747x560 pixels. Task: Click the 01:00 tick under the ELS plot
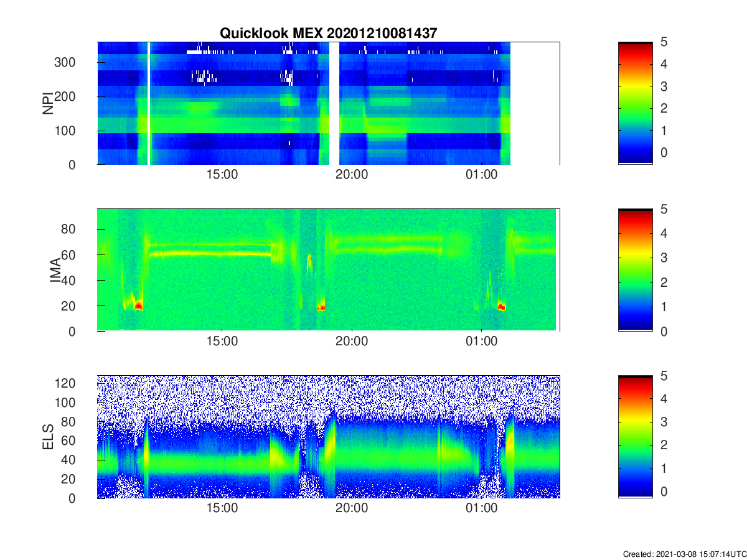pyautogui.click(x=481, y=508)
